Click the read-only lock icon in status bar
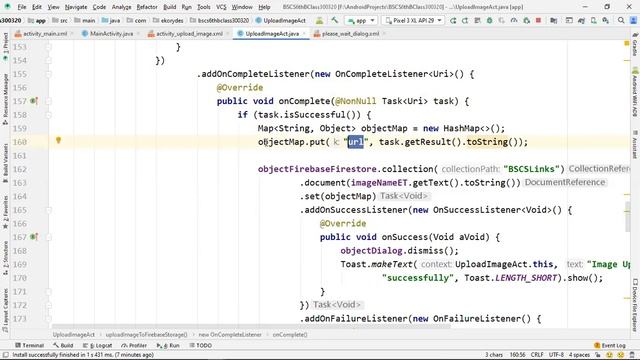Viewport: 640px width, 360px height. (x=598, y=355)
